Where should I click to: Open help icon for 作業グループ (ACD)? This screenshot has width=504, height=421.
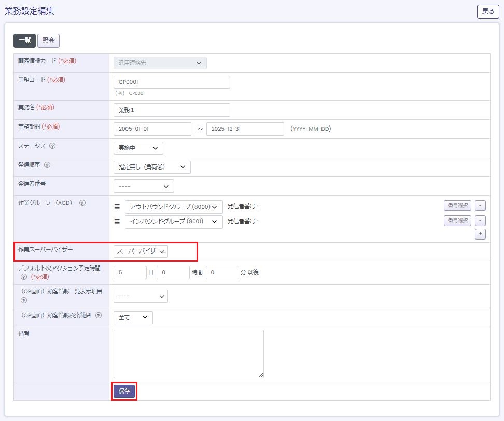[82, 203]
